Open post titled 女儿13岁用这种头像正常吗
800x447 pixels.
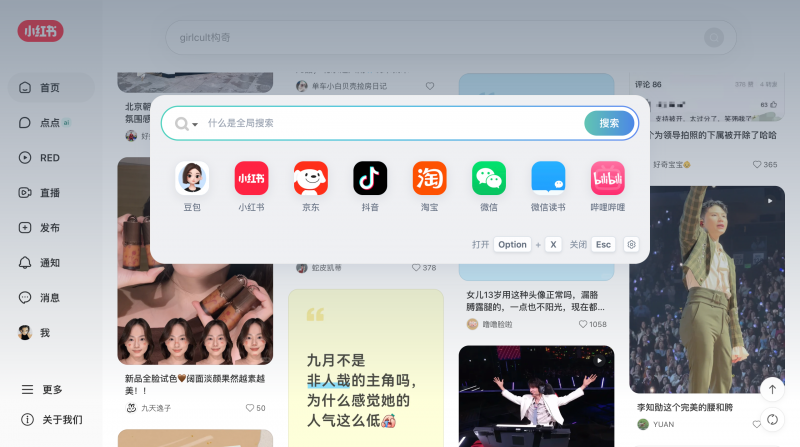pos(535,301)
